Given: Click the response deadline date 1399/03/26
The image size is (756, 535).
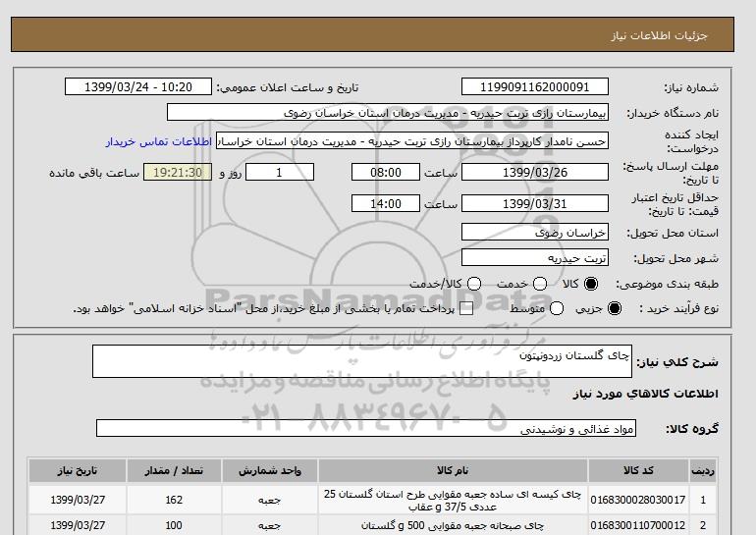Looking at the screenshot, I should pos(535,172).
